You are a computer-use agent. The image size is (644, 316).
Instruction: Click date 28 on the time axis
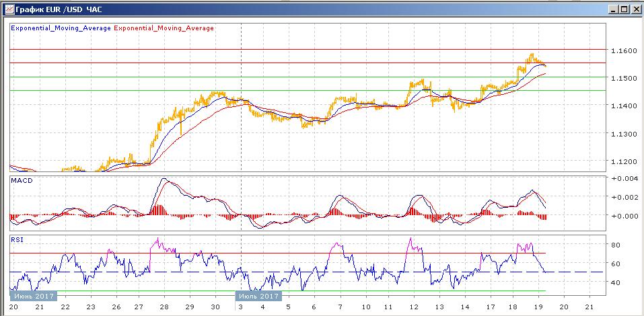(164, 307)
